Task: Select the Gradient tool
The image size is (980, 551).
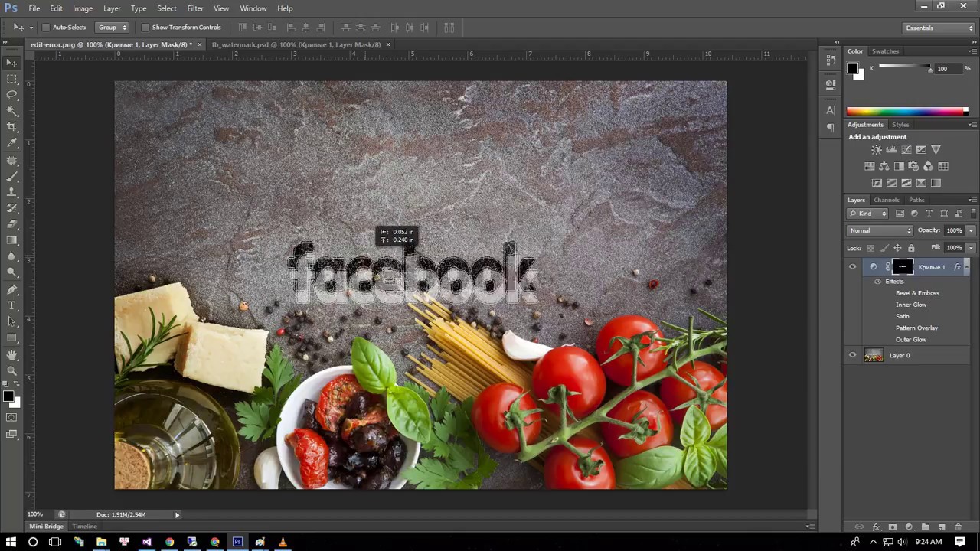Action: click(x=12, y=241)
